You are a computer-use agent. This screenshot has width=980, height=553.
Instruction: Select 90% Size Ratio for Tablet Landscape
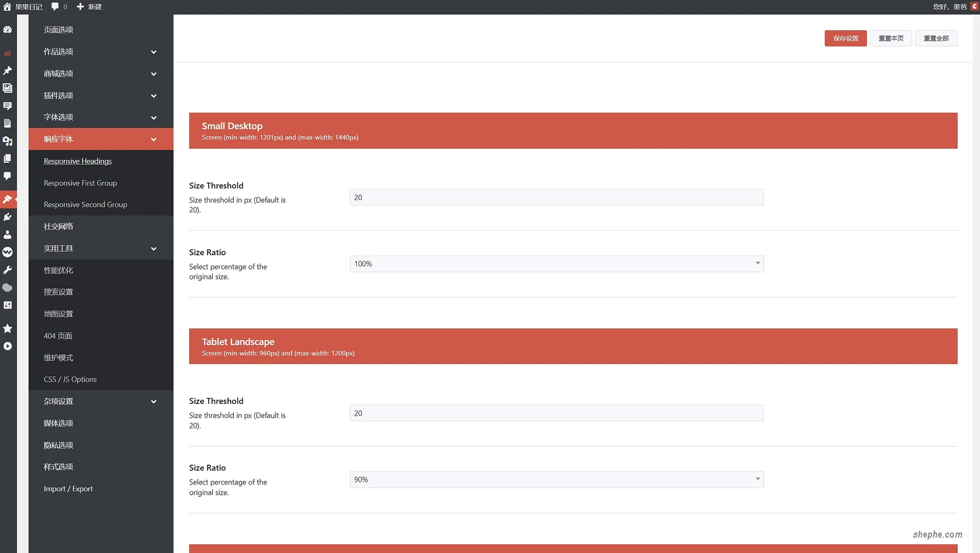(556, 479)
